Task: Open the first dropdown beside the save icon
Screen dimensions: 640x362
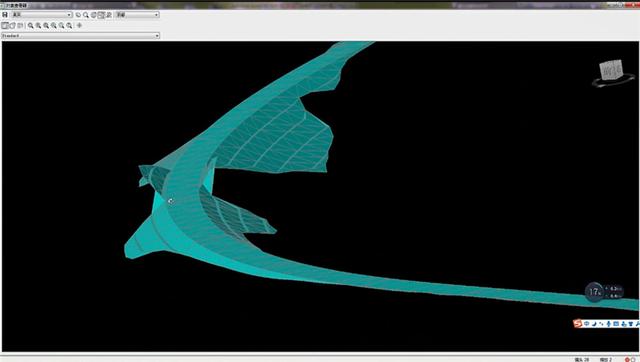Action: [41, 15]
